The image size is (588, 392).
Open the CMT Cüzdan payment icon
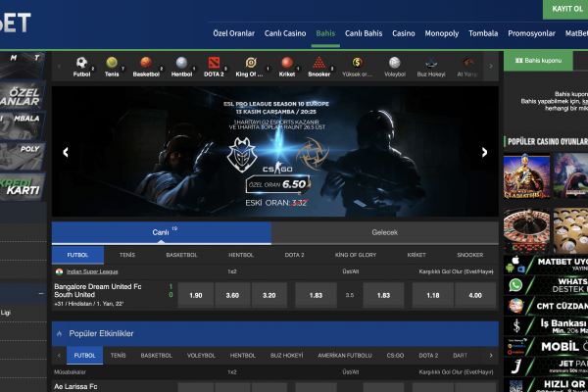tap(516, 306)
